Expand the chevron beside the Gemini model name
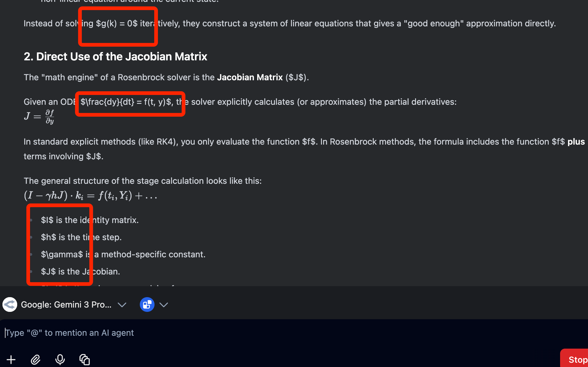588x367 pixels. pyautogui.click(x=122, y=305)
